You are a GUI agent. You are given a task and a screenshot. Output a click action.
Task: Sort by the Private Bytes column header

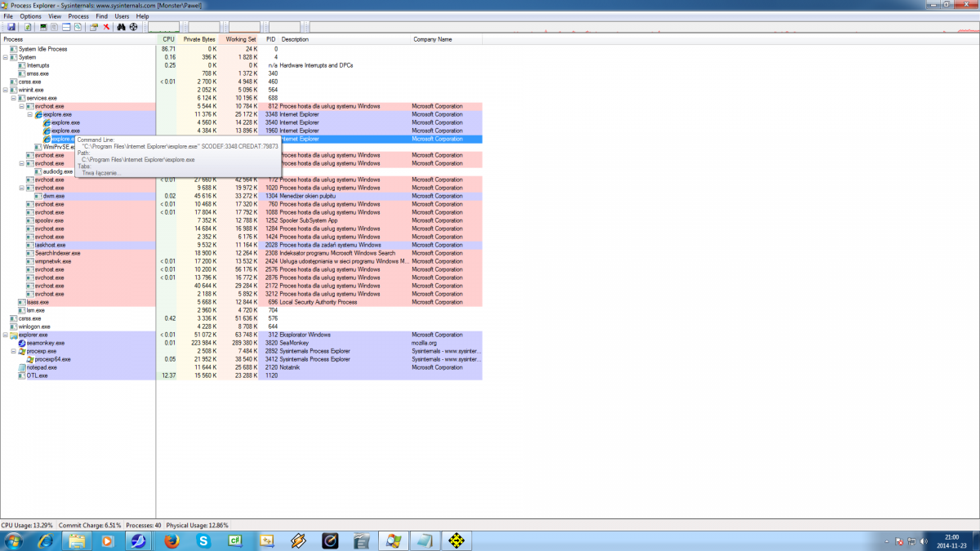click(198, 39)
